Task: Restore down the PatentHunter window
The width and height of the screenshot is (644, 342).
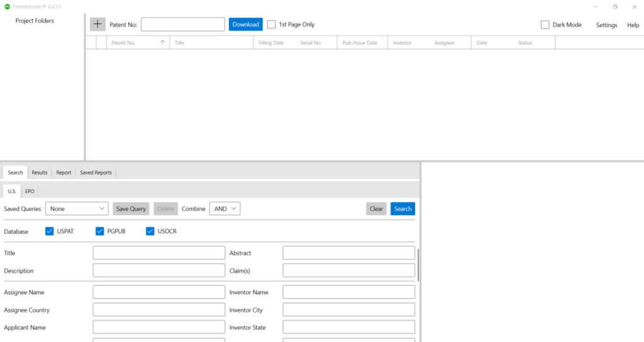Action: pos(615,6)
